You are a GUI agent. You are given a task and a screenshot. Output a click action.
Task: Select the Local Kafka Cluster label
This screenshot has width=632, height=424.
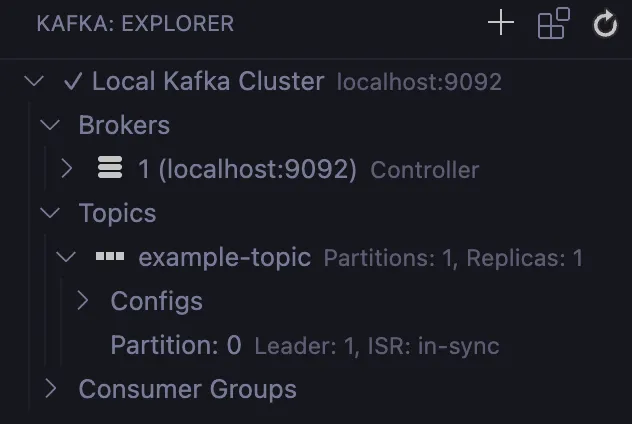pos(208,81)
